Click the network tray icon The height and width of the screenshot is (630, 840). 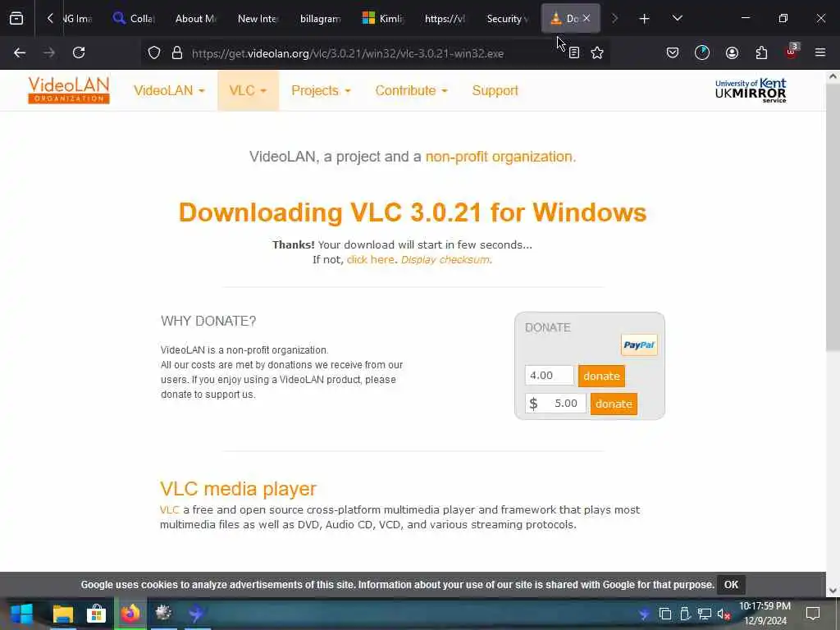(704, 614)
